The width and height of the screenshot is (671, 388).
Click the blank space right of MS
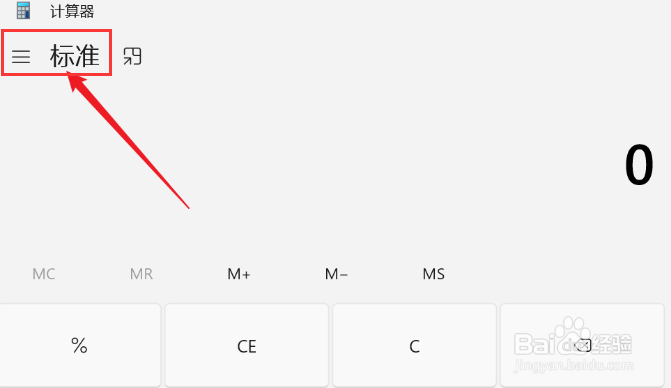[x=556, y=274]
